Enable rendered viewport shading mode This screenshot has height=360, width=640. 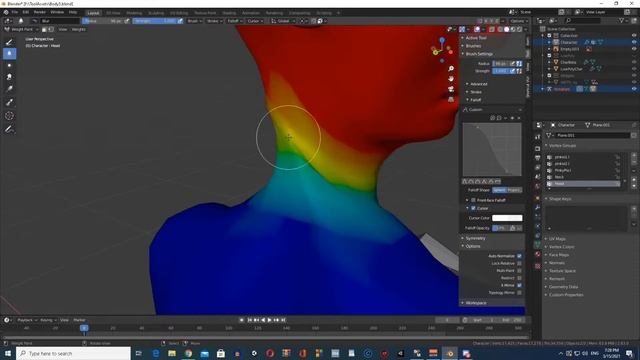(519, 29)
